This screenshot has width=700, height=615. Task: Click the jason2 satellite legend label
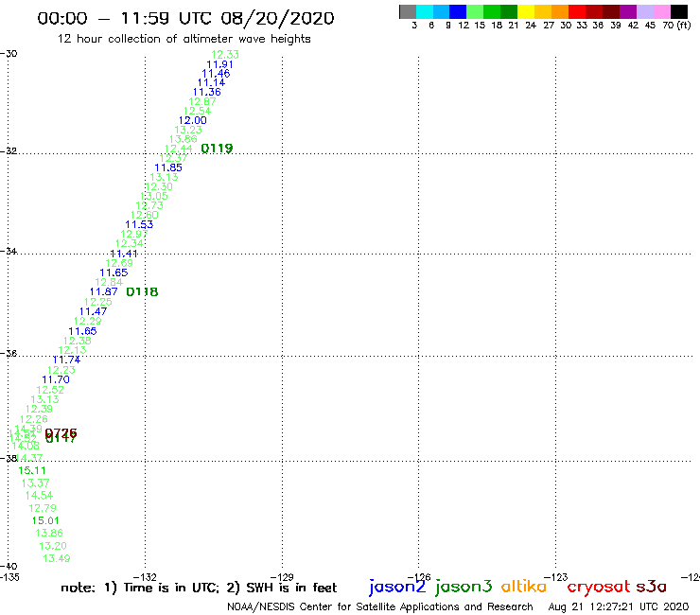tap(397, 587)
